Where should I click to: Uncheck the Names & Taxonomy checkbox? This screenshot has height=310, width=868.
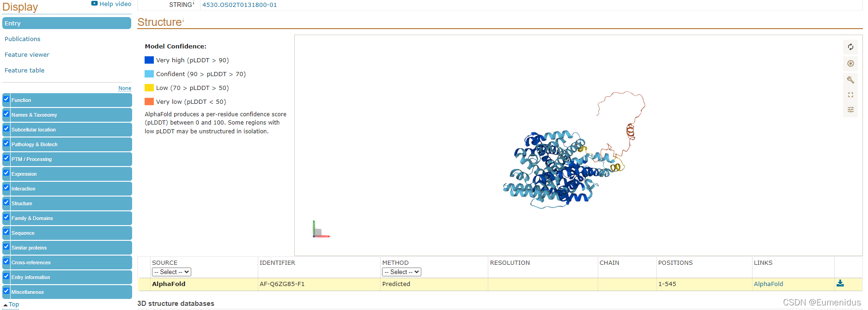6,114
